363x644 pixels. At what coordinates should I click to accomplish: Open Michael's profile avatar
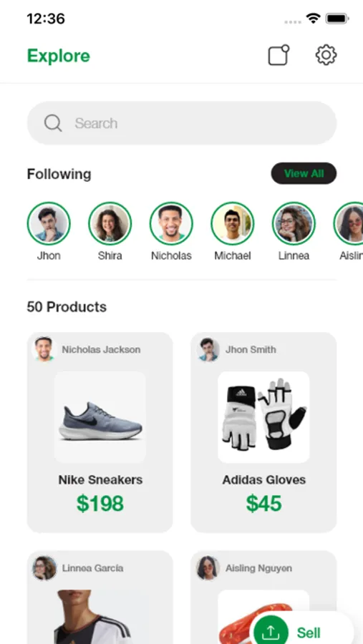tap(232, 223)
